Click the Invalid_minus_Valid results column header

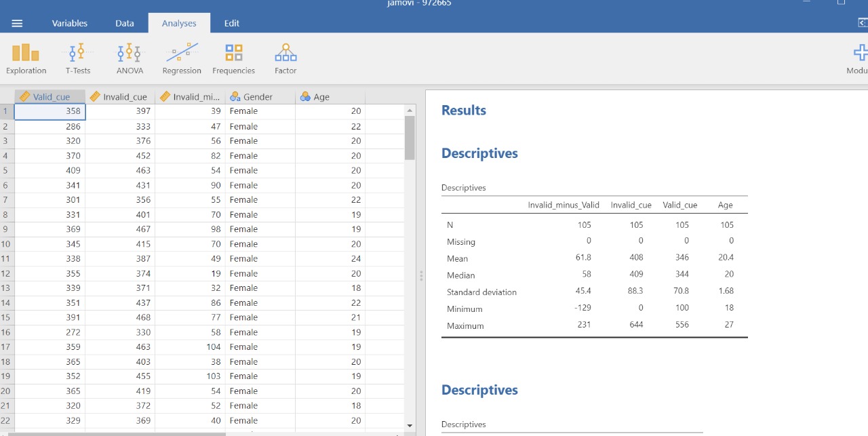coord(564,205)
